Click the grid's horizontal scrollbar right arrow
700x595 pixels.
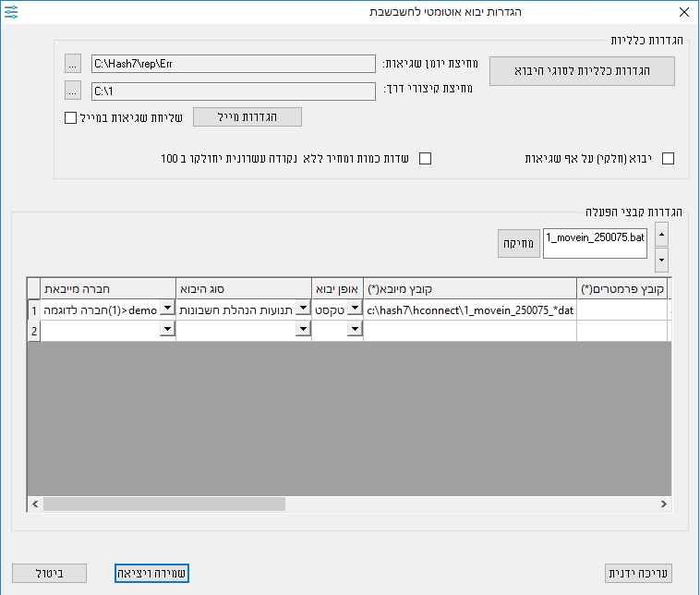click(x=663, y=504)
